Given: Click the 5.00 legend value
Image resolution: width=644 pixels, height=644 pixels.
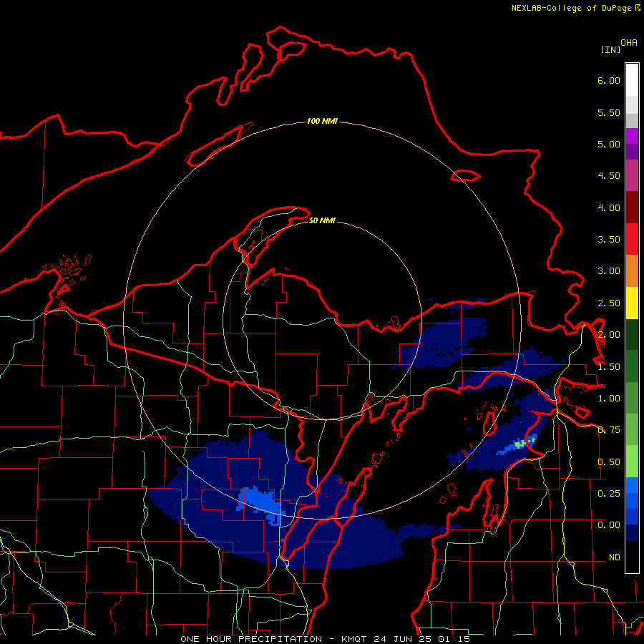Looking at the screenshot, I should (609, 144).
